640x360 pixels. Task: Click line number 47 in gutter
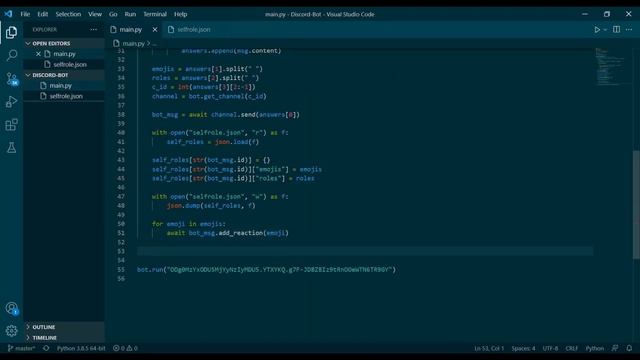click(121, 196)
